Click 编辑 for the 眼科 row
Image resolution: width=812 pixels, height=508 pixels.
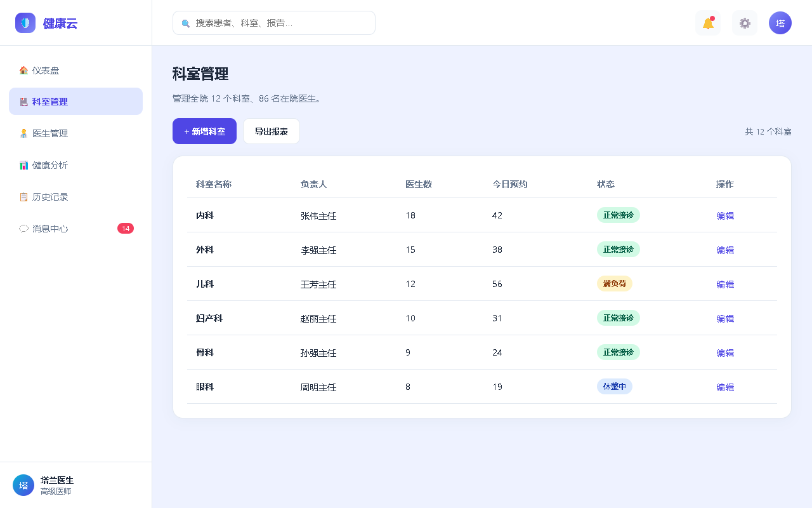pyautogui.click(x=725, y=387)
